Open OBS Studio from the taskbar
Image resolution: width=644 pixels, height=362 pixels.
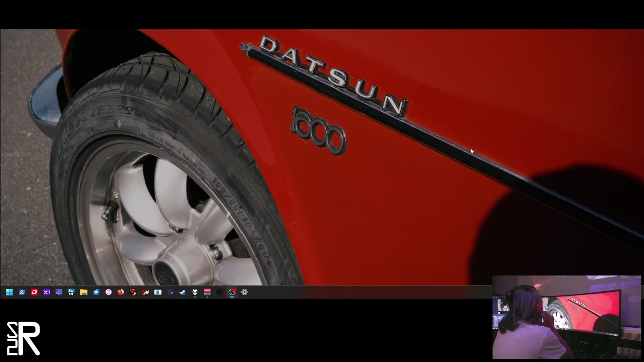click(232, 292)
